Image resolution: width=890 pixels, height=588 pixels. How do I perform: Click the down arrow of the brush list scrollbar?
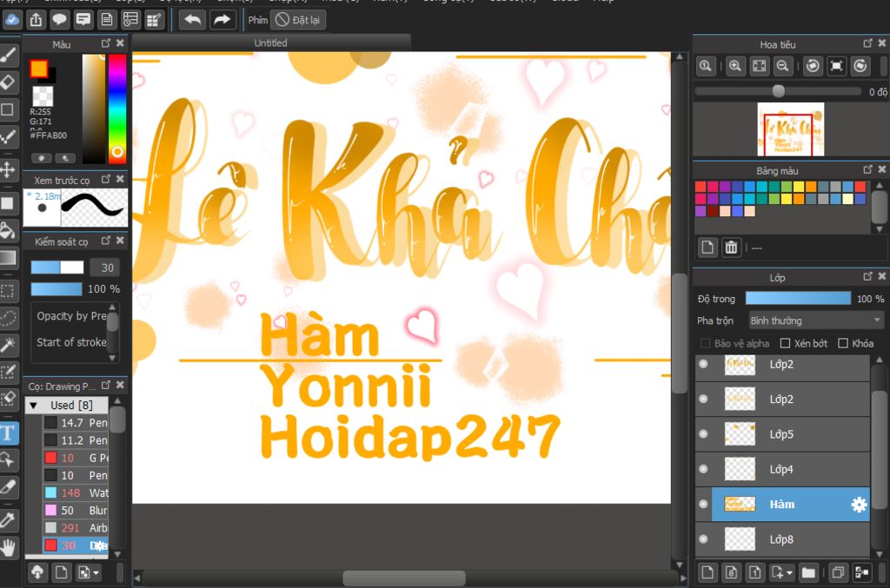(x=117, y=554)
